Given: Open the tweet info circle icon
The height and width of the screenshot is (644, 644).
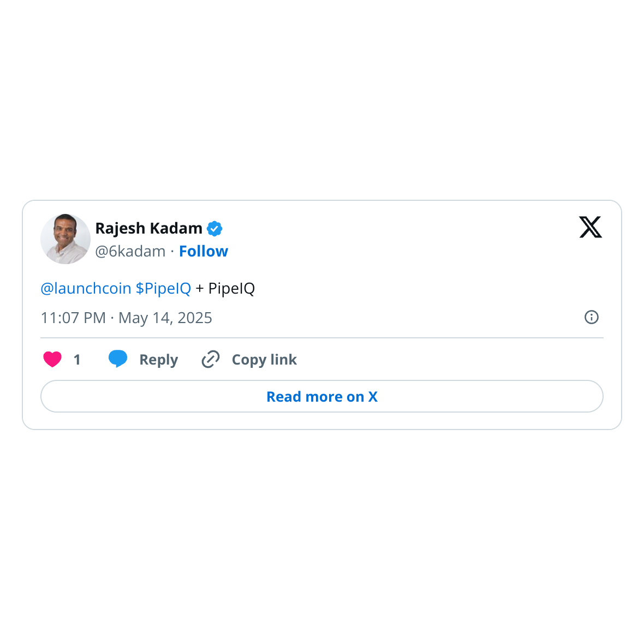Looking at the screenshot, I should pyautogui.click(x=592, y=317).
